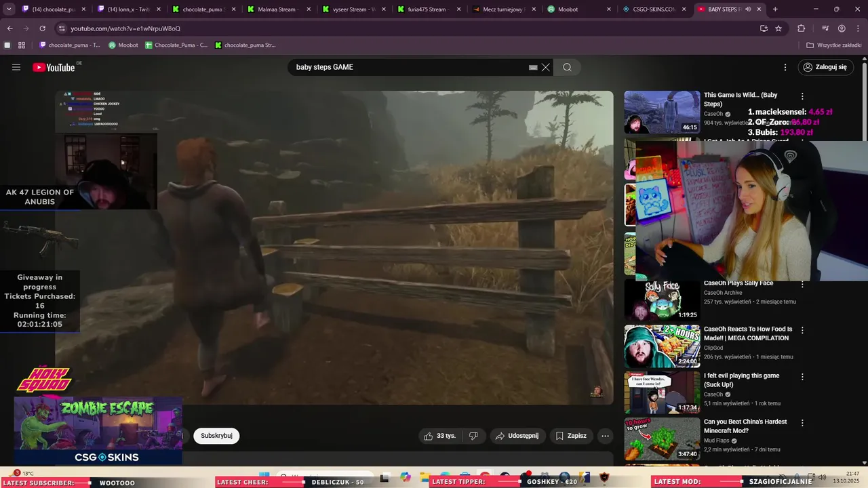868x488 pixels.
Task: Open the tab search chevron
Action: tap(8, 9)
